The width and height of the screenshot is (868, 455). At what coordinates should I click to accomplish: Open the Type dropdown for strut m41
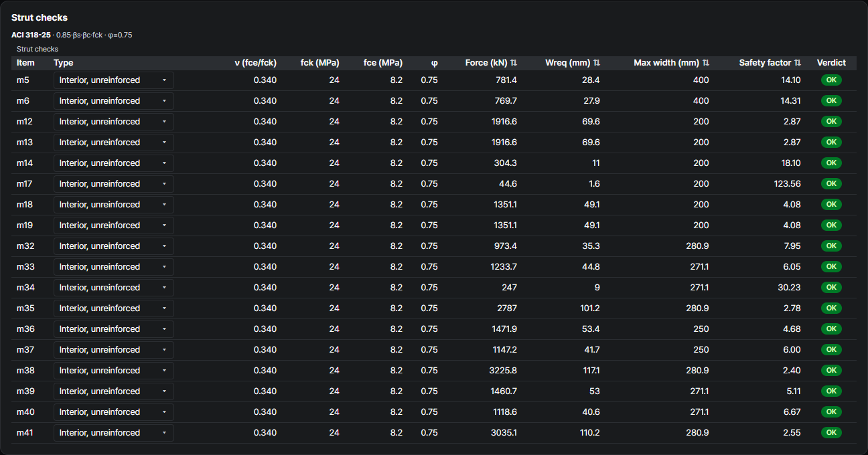click(114, 433)
